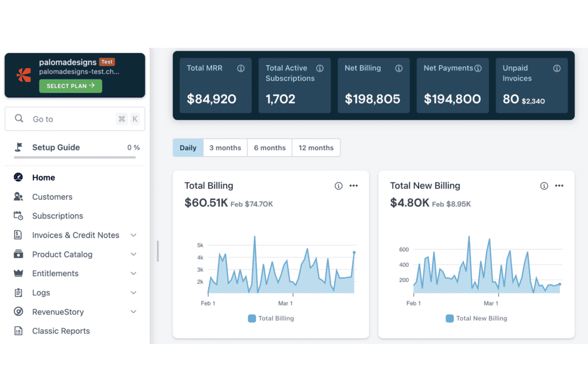The height and width of the screenshot is (392, 588).
Task: Expand Invoices & Credit Notes submenu
Action: [x=134, y=235]
